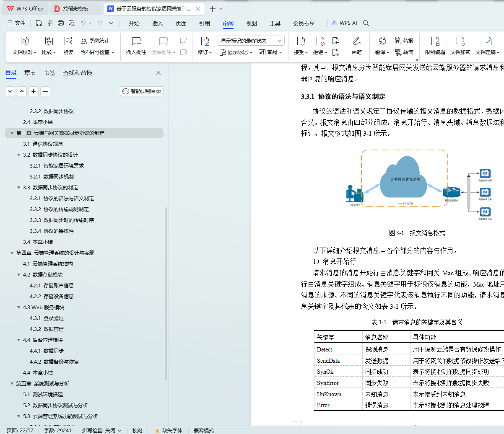
Task: Click 兼容模式 in status bar
Action: click(204, 431)
